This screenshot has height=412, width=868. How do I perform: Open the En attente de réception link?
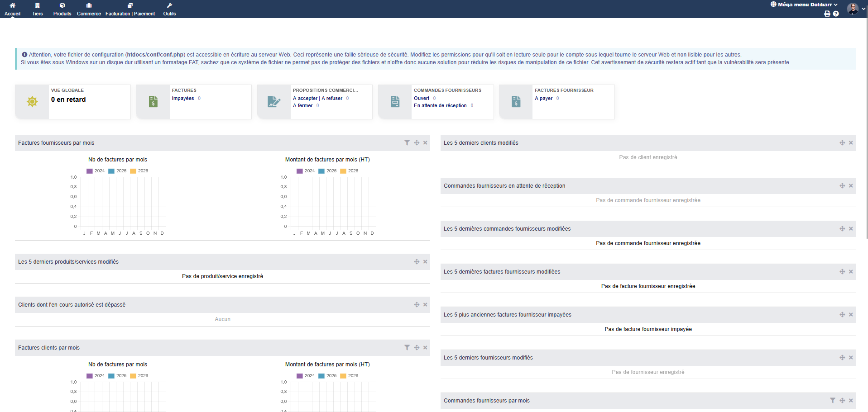[x=440, y=105]
